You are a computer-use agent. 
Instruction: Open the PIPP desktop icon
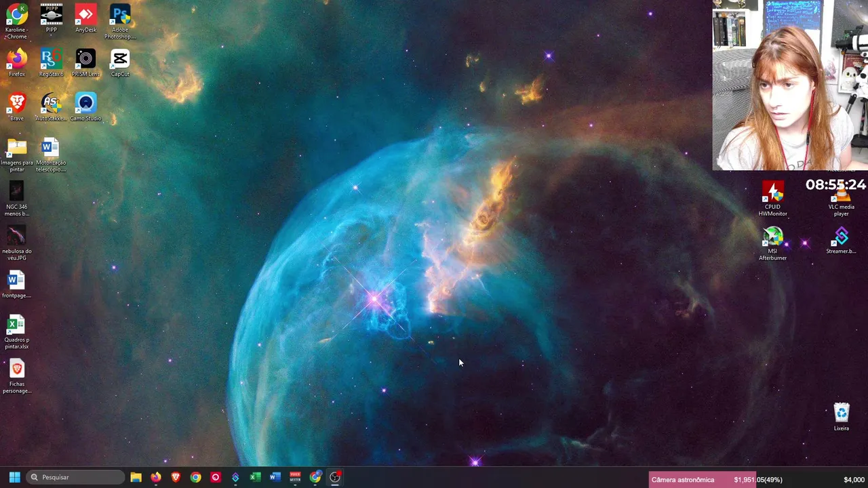point(51,18)
